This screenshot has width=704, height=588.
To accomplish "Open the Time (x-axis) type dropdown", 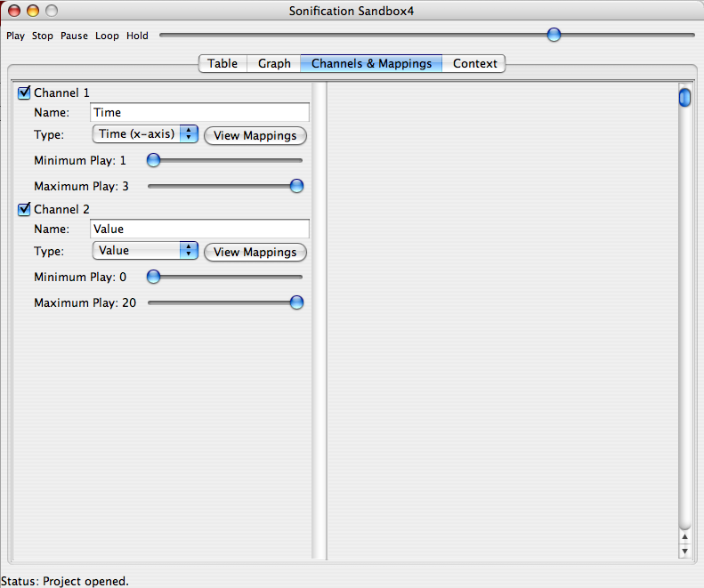I will point(145,134).
